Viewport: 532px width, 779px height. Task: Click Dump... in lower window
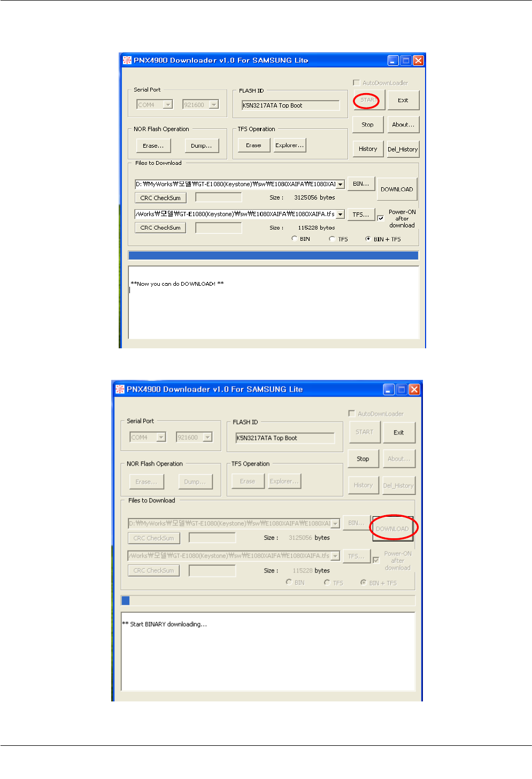pos(195,482)
